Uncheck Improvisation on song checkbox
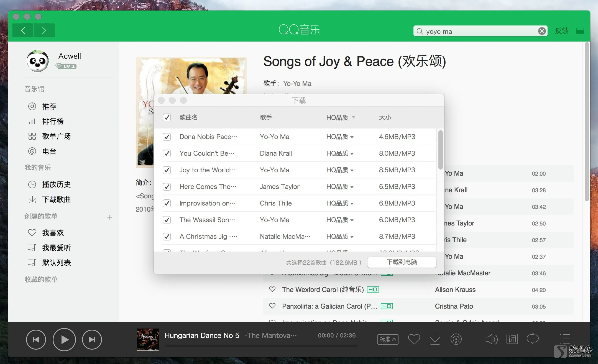This screenshot has height=364, width=598. pyautogui.click(x=167, y=203)
